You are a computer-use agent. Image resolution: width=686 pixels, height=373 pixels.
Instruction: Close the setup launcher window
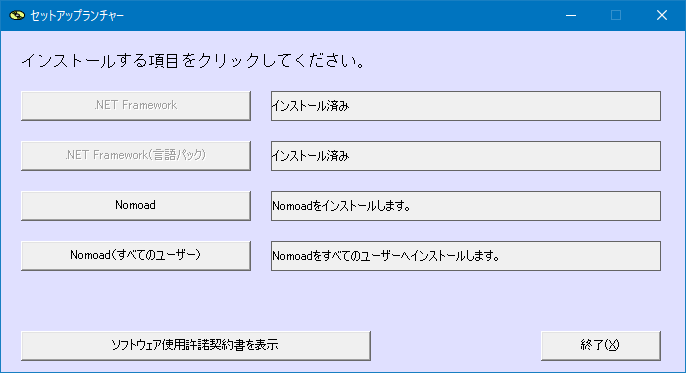[662, 15]
